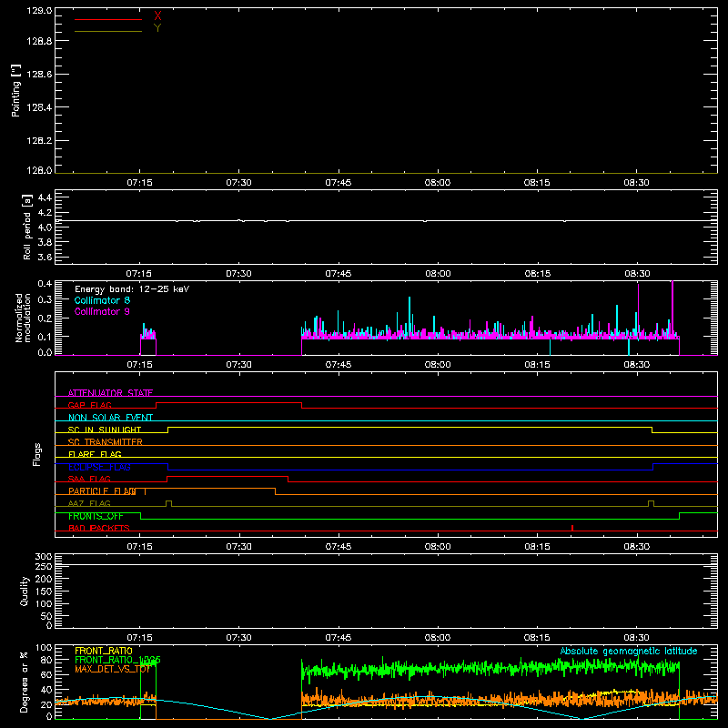Select the SAA_FLAG label
The height and width of the screenshot is (728, 728).
(89, 480)
